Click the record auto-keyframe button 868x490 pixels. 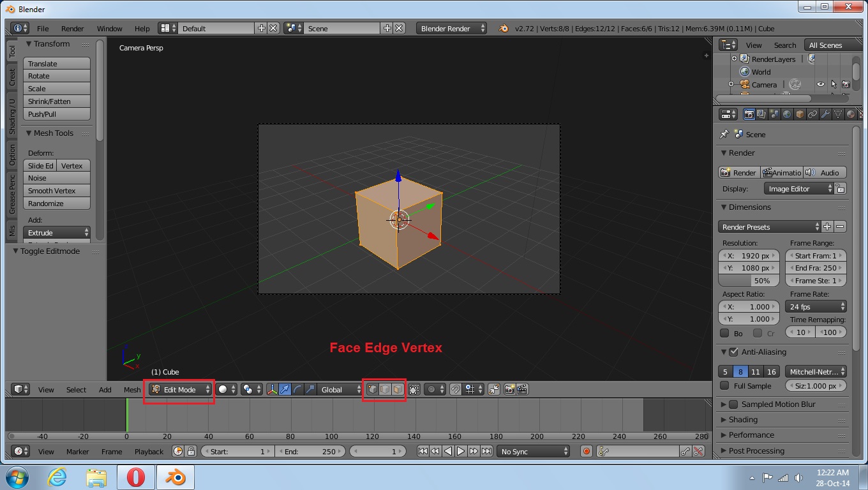pyautogui.click(x=587, y=451)
